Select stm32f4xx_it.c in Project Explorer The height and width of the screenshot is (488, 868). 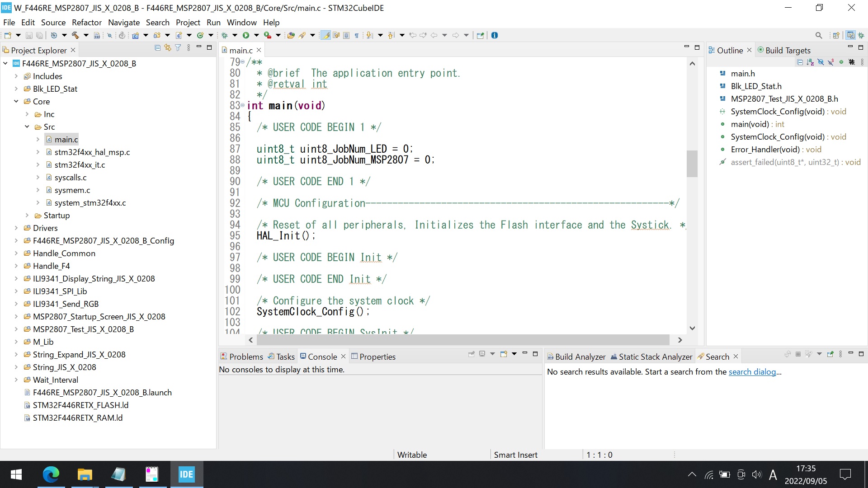point(80,165)
